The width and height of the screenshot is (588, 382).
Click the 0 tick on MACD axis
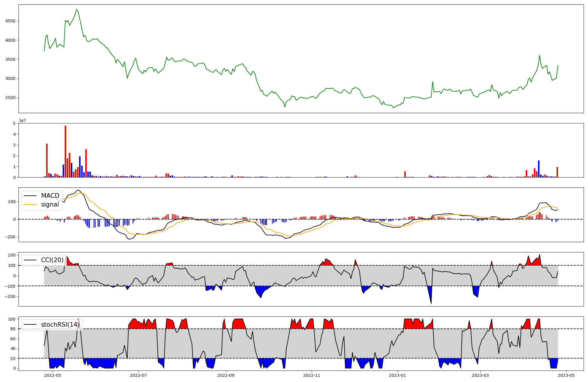point(14,219)
